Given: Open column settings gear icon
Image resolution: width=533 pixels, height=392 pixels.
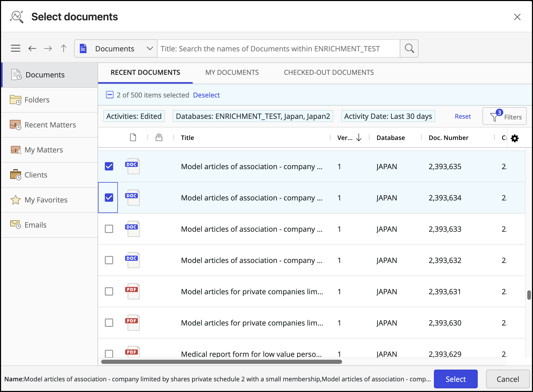Looking at the screenshot, I should click(515, 138).
